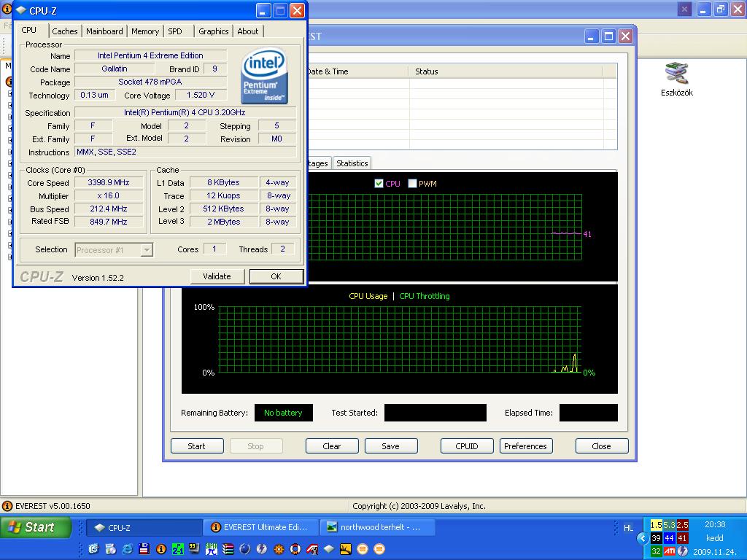Click the Clear button in EVEREST

(332, 446)
